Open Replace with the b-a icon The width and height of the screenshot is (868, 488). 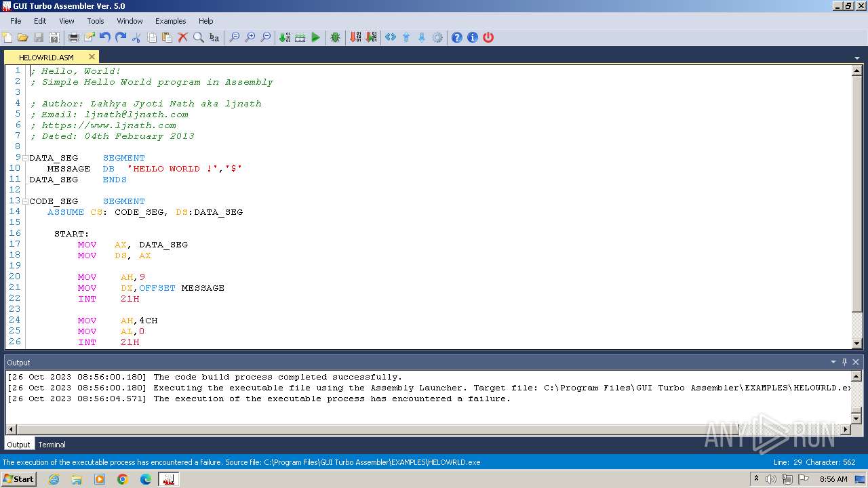(214, 37)
